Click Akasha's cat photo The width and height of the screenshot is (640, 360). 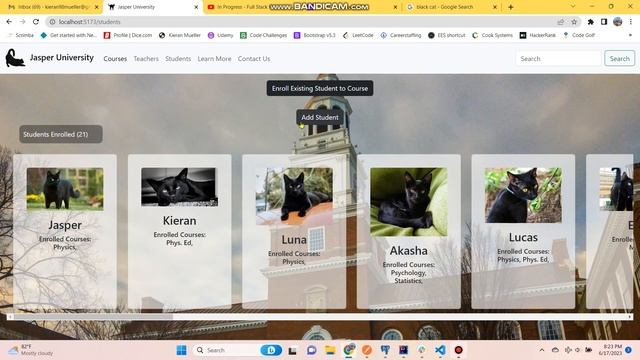tap(409, 202)
